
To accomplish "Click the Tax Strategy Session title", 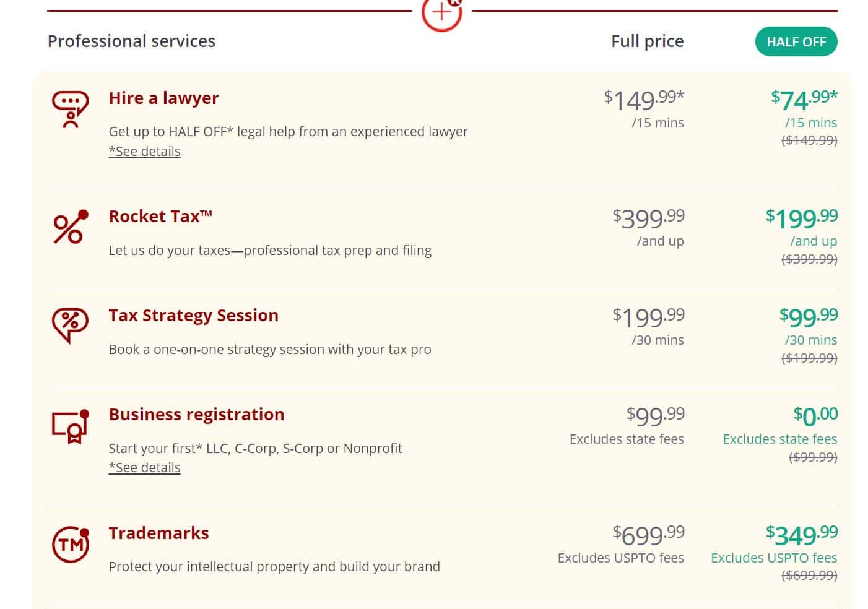I will [x=193, y=315].
